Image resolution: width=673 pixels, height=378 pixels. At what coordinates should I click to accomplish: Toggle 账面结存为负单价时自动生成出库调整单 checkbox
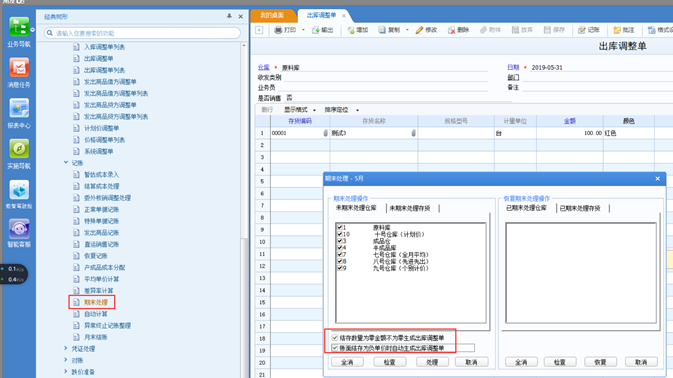click(x=335, y=348)
